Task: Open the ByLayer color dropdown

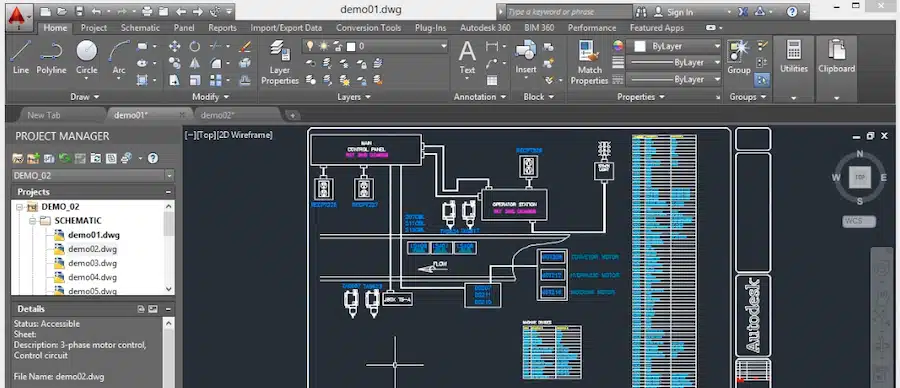Action: click(717, 46)
